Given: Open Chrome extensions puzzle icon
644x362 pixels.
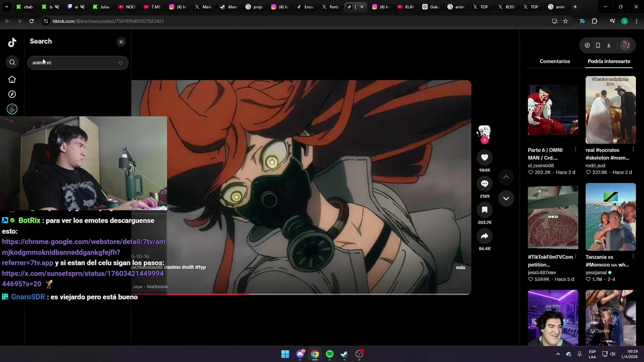Looking at the screenshot, I should coord(595,21).
